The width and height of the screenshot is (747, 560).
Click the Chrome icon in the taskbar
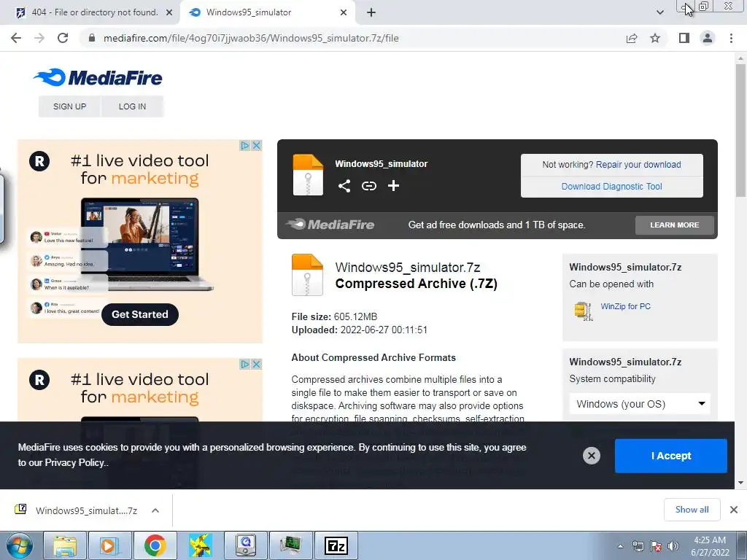(x=155, y=545)
